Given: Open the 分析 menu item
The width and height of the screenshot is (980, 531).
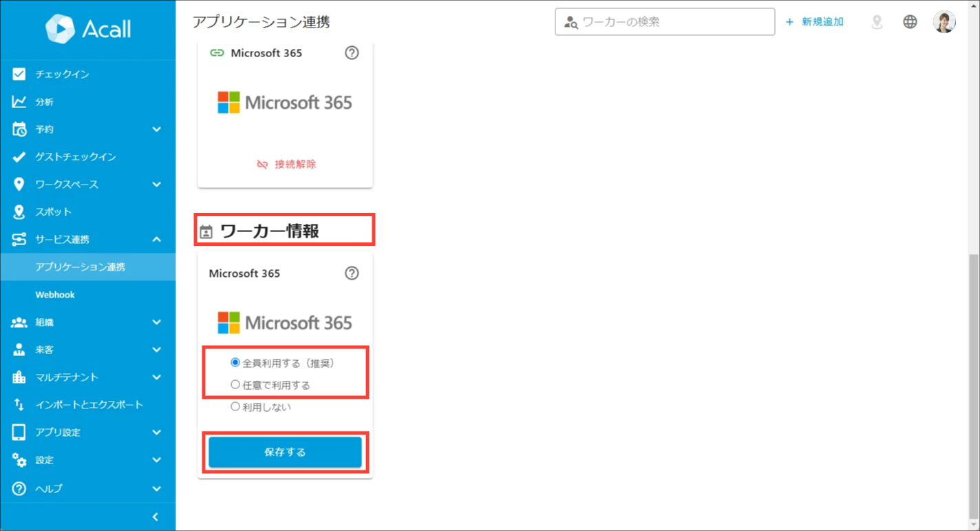Looking at the screenshot, I should click(x=88, y=101).
